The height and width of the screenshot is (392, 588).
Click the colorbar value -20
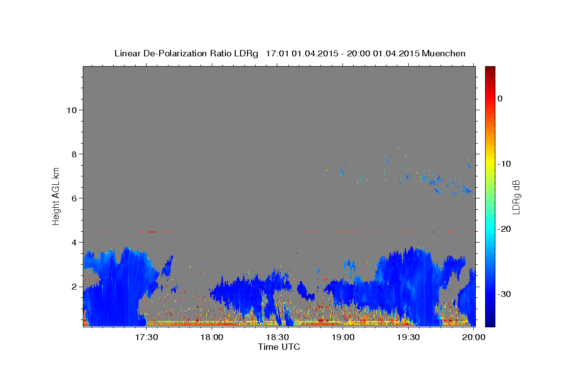pos(504,229)
